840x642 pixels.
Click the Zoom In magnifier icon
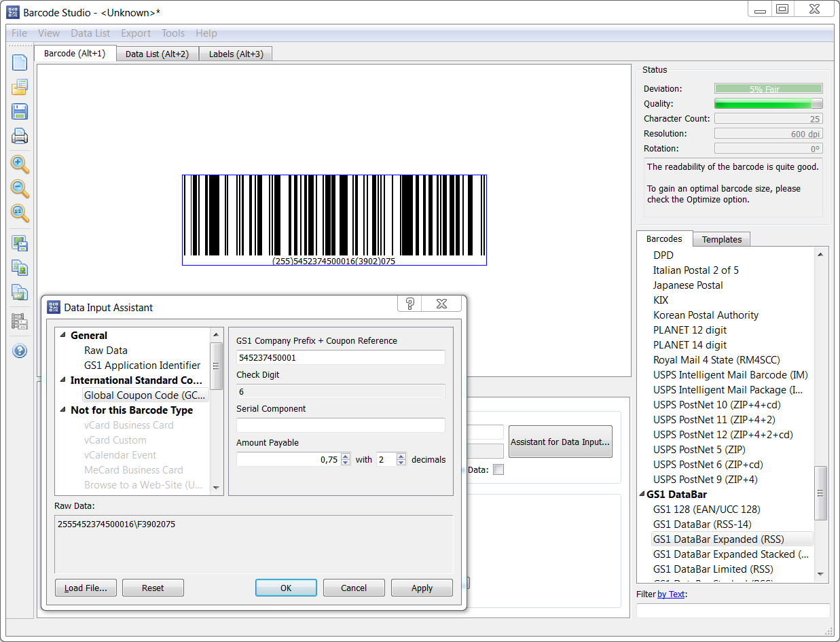tap(20, 164)
